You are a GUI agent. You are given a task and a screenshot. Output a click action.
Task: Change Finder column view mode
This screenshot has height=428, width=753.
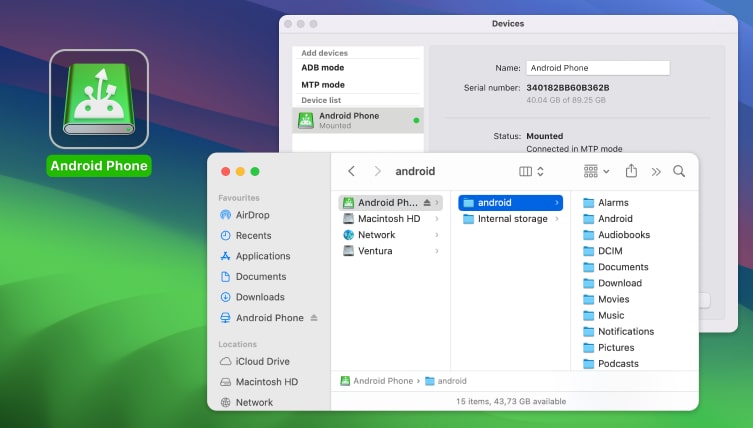(532, 171)
